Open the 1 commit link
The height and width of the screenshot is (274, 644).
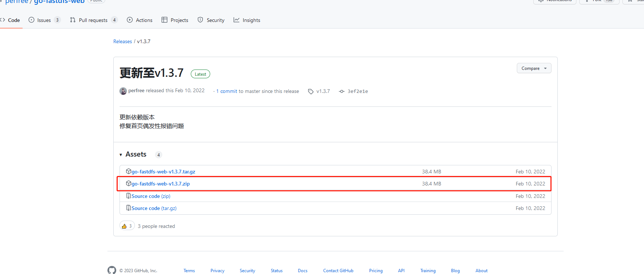pyautogui.click(x=227, y=91)
